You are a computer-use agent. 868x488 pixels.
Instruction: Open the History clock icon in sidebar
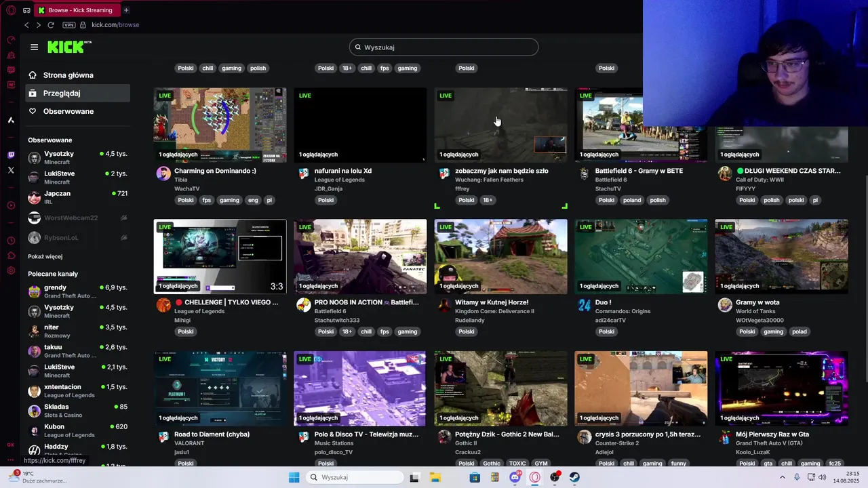[x=11, y=241]
